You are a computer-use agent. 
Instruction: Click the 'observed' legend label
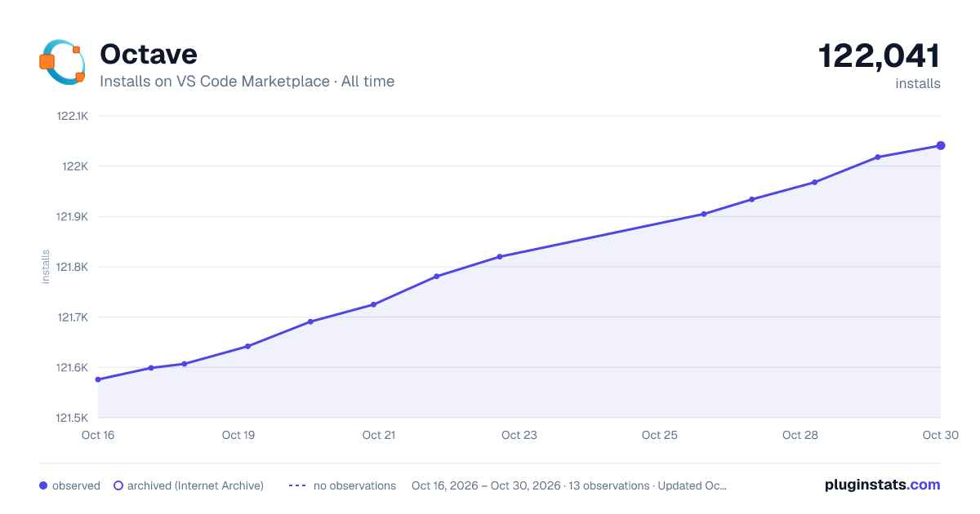click(x=76, y=485)
